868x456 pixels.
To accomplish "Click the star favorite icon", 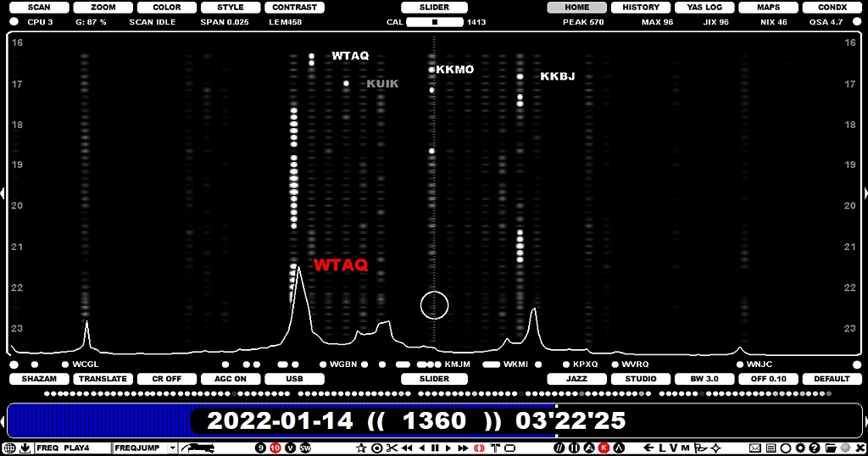I will point(361,448).
